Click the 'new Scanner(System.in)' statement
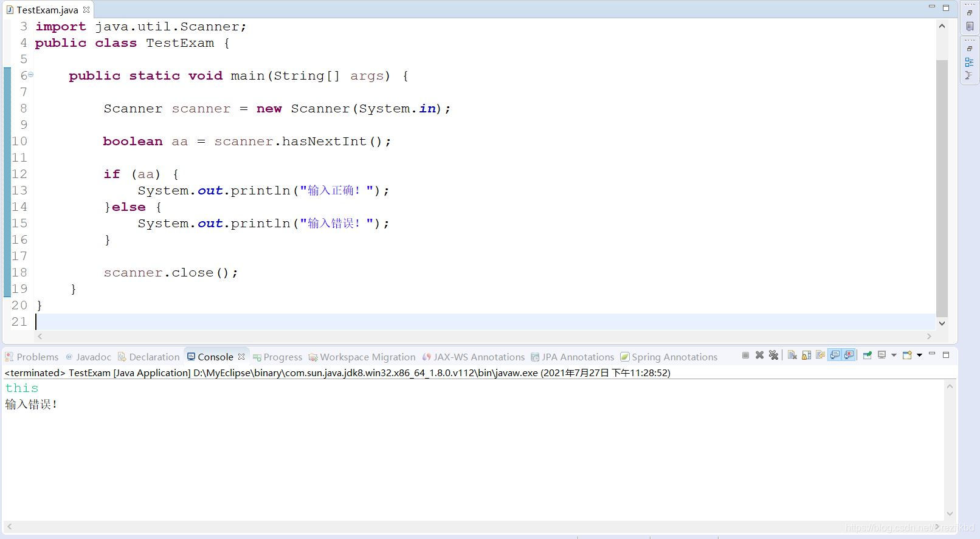 [353, 109]
